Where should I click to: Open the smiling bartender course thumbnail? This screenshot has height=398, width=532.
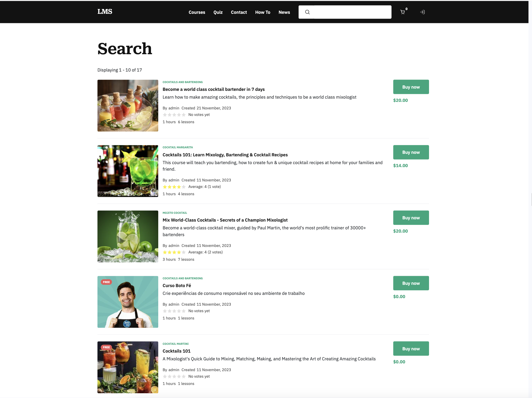click(x=128, y=302)
